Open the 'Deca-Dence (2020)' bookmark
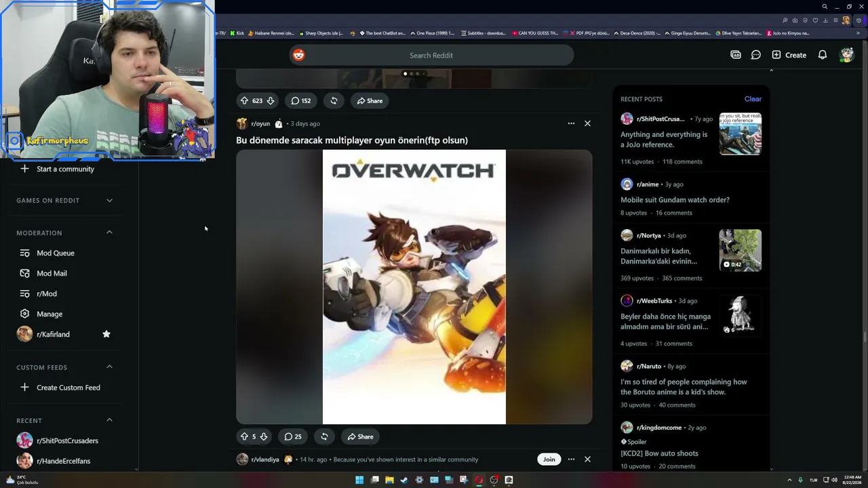 pos(637,33)
